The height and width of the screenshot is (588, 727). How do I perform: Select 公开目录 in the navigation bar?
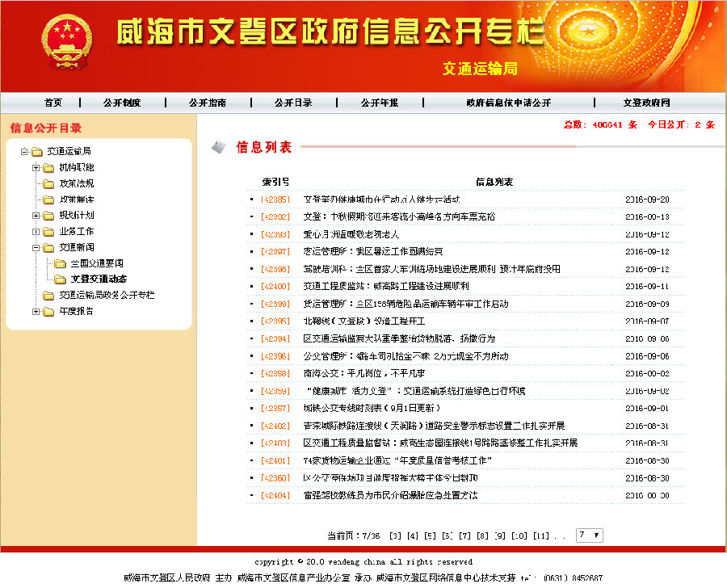coord(292,102)
